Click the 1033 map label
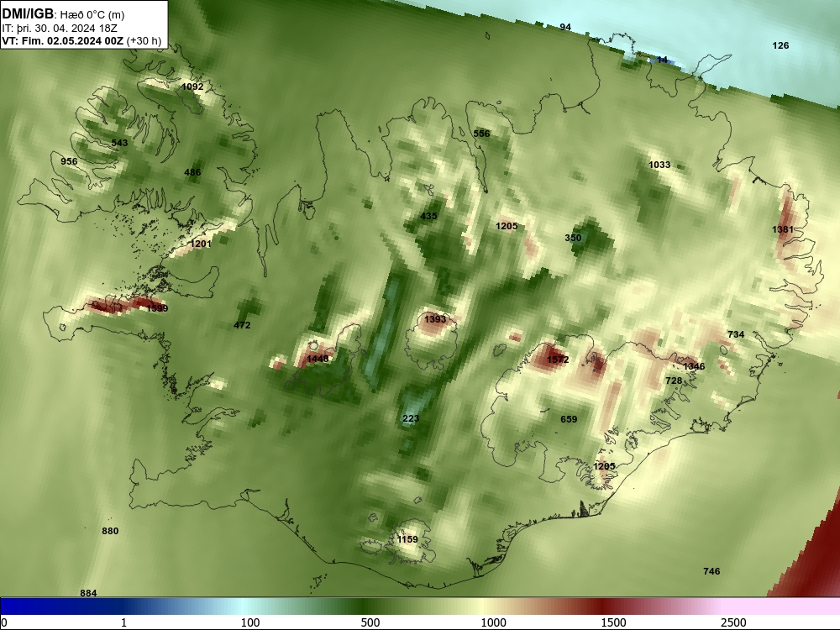Viewport: 840px width, 630px height. pos(659,165)
